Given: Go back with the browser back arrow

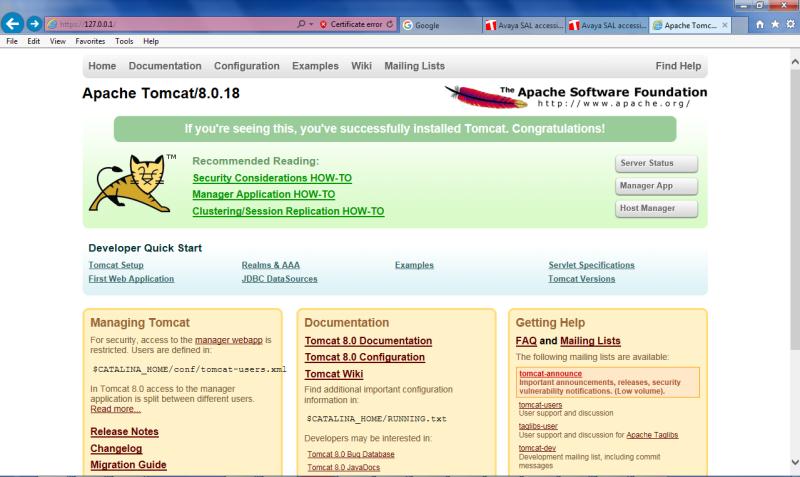Looking at the screenshot, I should click(12, 23).
